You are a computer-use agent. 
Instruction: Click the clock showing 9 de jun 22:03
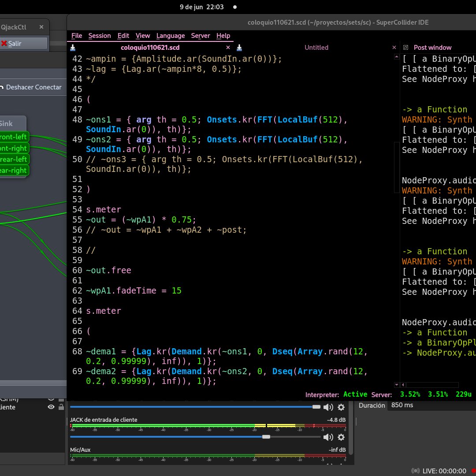pos(201,7)
